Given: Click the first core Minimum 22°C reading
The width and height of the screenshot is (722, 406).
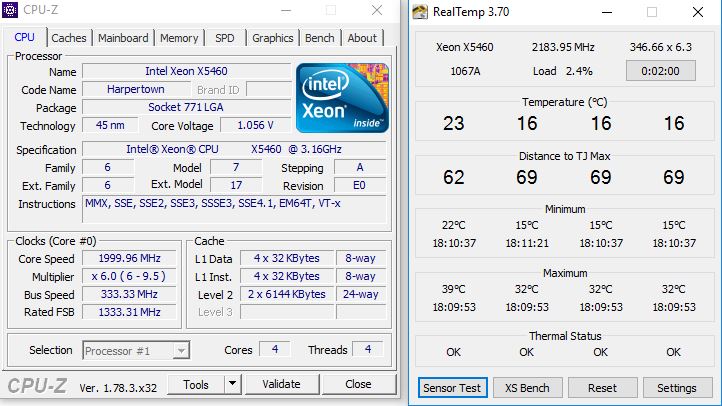Looking at the screenshot, I should coord(454,225).
